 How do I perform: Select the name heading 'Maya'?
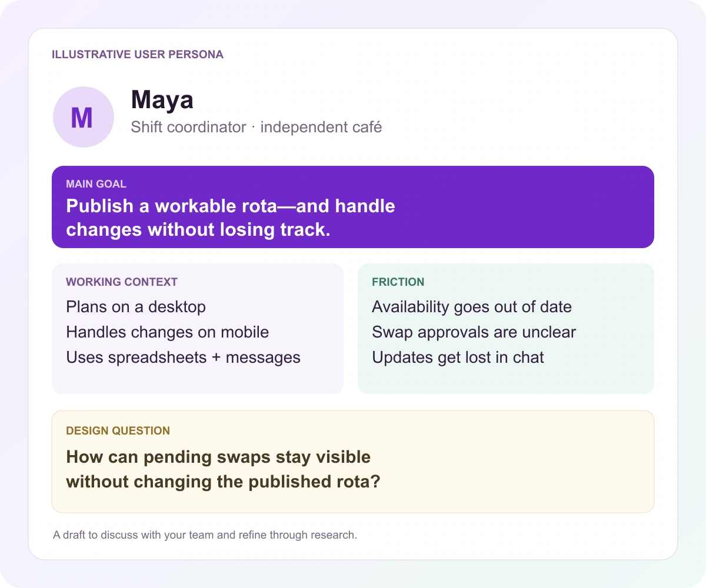click(162, 100)
